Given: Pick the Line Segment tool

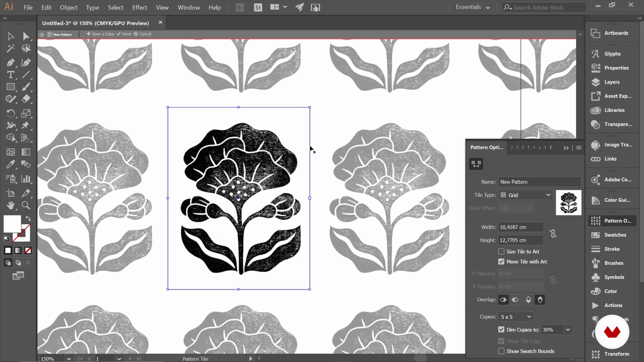Looking at the screenshot, I should click(x=26, y=75).
